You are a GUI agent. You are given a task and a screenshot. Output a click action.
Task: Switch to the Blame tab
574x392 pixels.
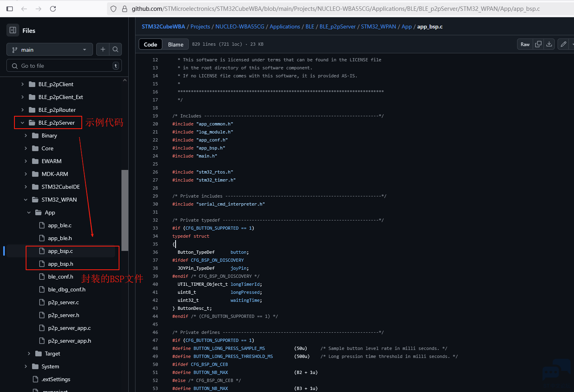[176, 44]
